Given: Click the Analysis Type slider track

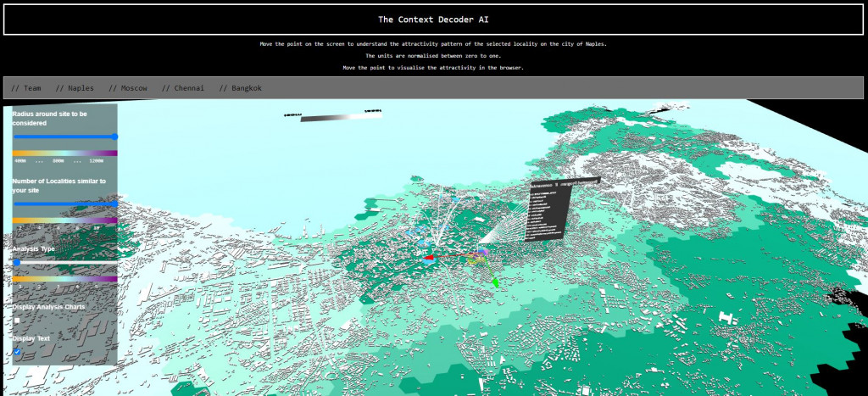Looking at the screenshot, I should (65, 263).
